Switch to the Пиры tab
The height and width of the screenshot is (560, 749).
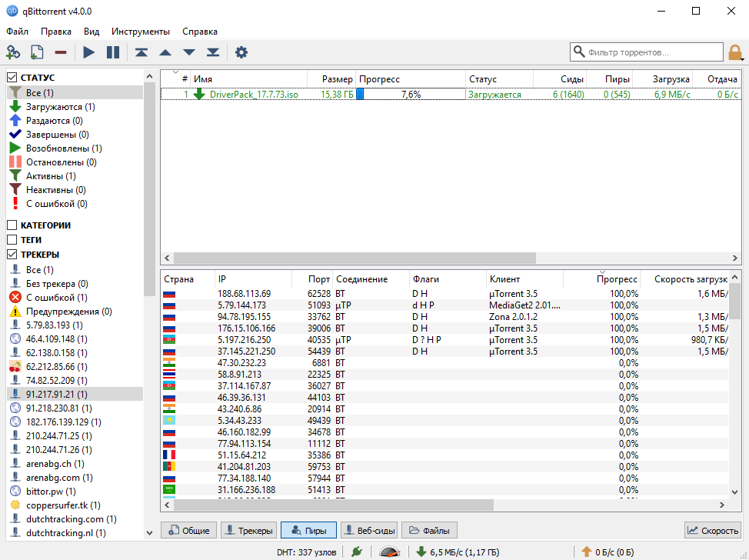point(308,530)
